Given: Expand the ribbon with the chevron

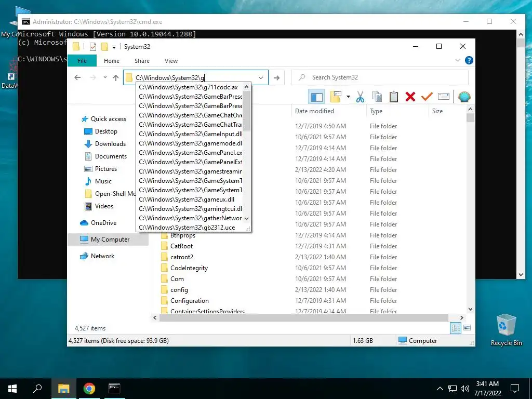Looking at the screenshot, I should point(457,60).
